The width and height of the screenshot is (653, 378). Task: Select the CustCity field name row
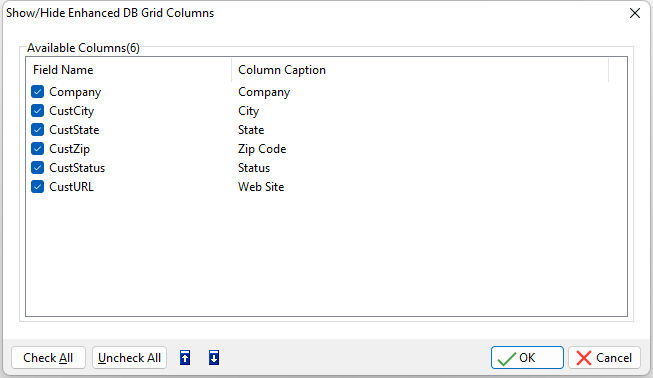(x=72, y=111)
